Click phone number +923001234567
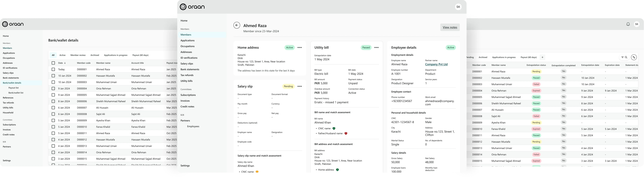Viewport: 644px width, 180px height. [401, 101]
